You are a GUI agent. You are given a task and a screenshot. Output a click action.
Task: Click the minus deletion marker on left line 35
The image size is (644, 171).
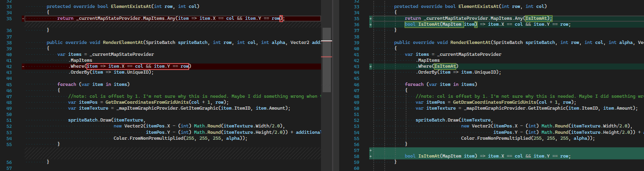coord(23,19)
